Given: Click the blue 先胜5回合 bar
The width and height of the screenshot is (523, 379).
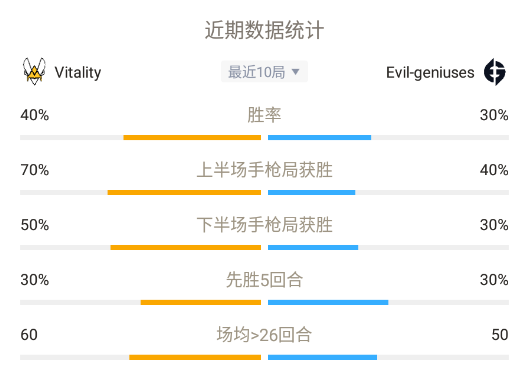Looking at the screenshot, I should click(328, 303).
